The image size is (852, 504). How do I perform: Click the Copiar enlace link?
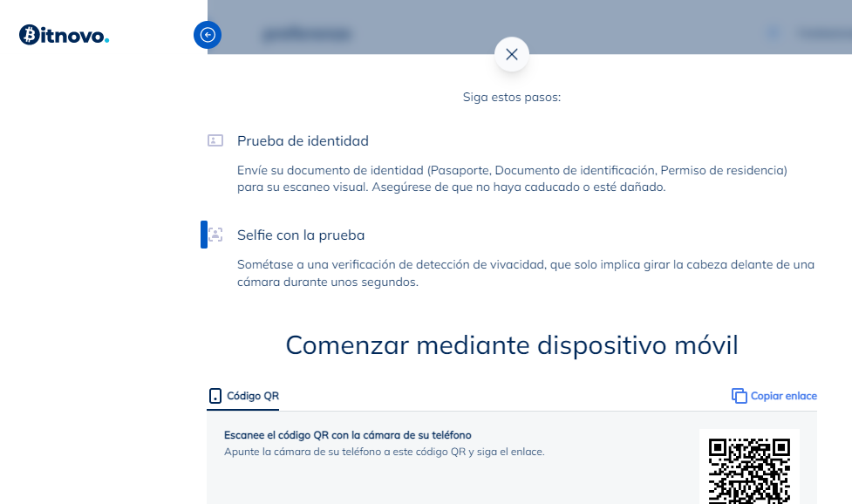(774, 396)
